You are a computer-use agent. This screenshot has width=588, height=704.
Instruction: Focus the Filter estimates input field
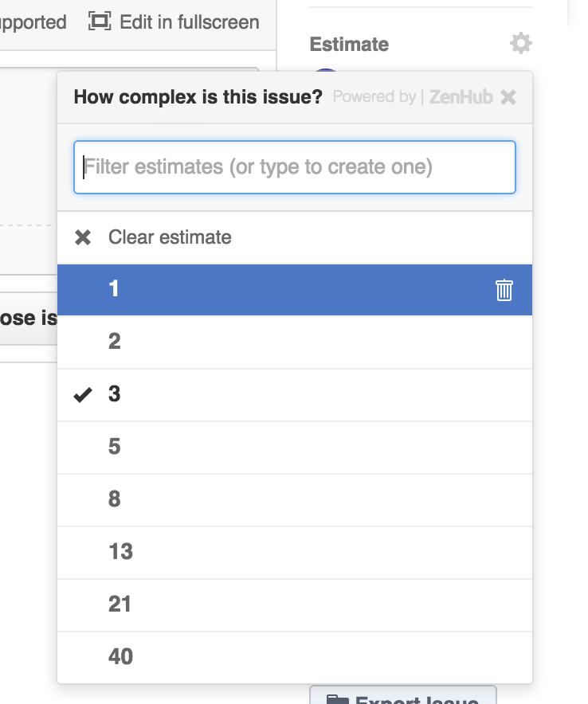(x=295, y=167)
